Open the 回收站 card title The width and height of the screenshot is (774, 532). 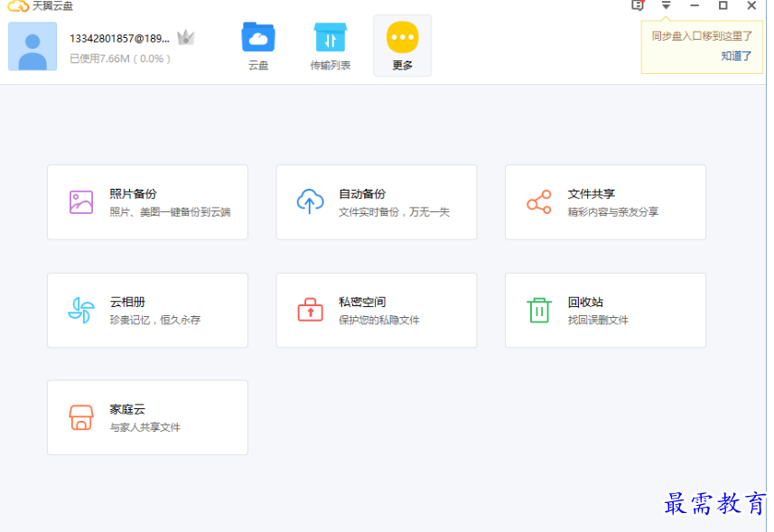pos(585,302)
